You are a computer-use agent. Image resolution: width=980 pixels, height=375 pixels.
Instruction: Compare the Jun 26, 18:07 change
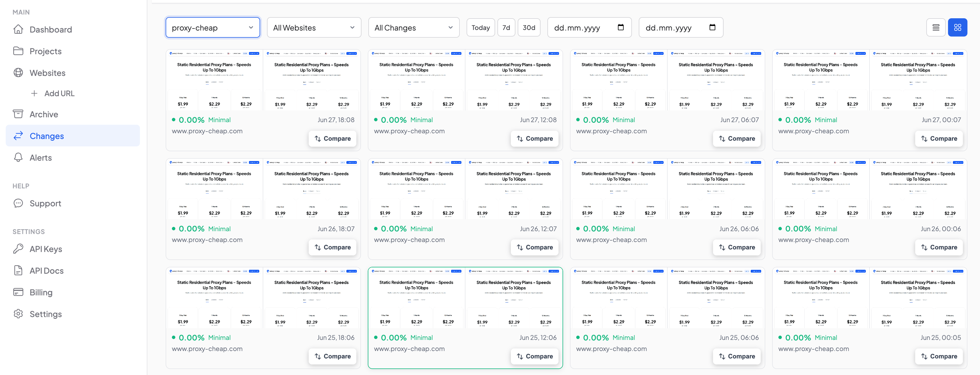coord(332,247)
